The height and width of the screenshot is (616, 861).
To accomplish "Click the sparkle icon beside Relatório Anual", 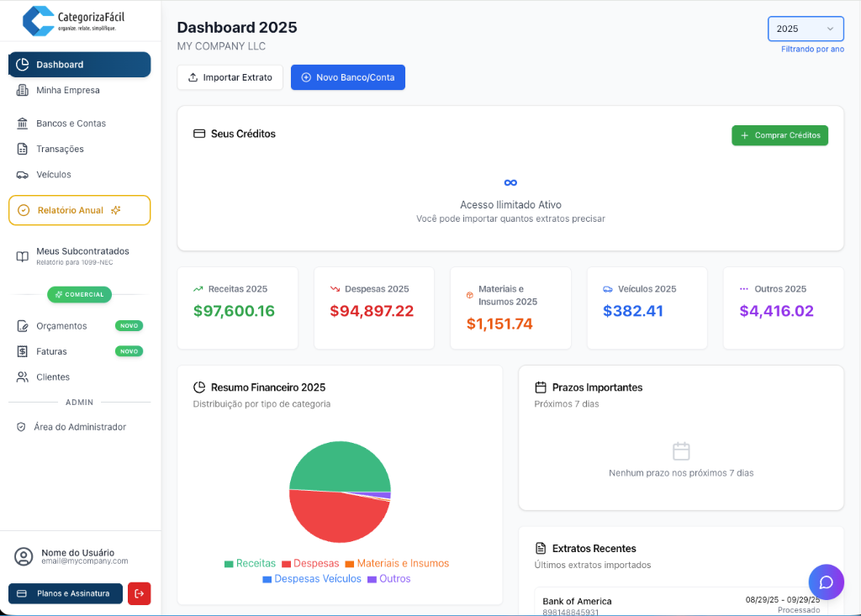I will (x=116, y=210).
